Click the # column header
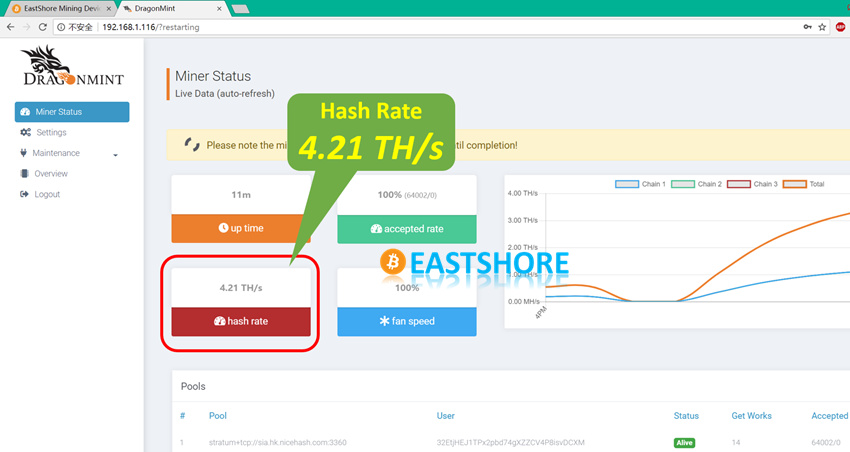This screenshot has width=850, height=452. point(183,416)
